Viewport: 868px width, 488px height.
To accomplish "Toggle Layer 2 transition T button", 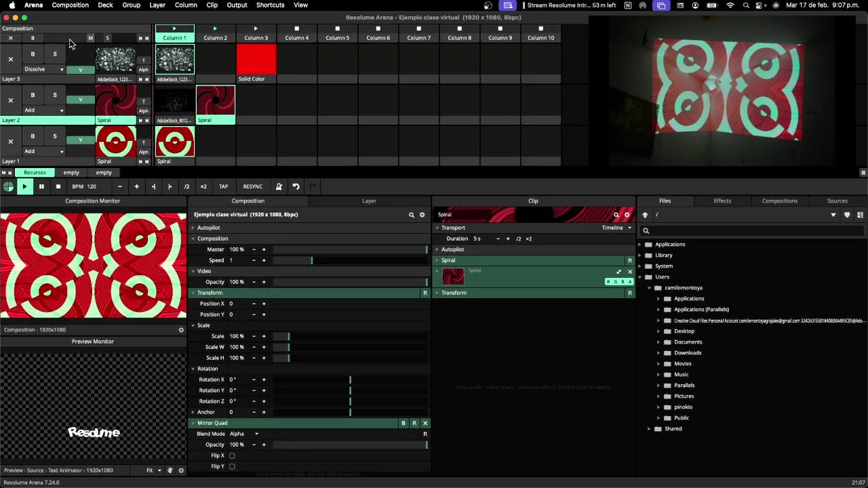I will click(143, 102).
